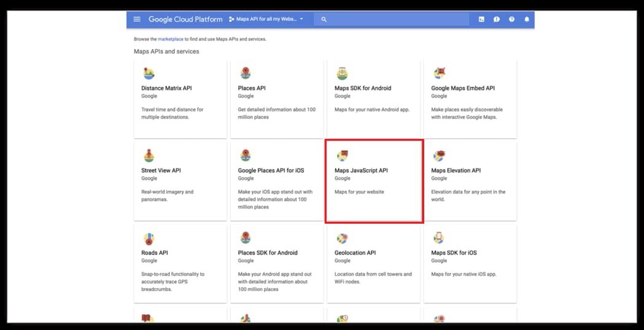Click the Google Cloud Platform logo text
The image size is (644, 330).
(x=185, y=19)
